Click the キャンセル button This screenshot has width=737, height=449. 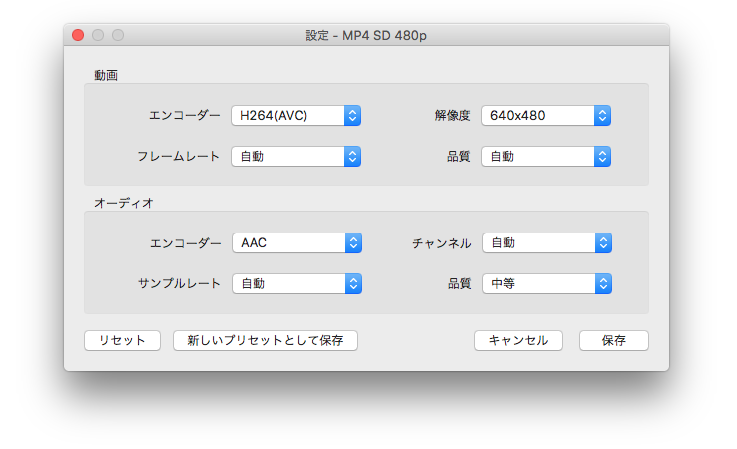[518, 340]
